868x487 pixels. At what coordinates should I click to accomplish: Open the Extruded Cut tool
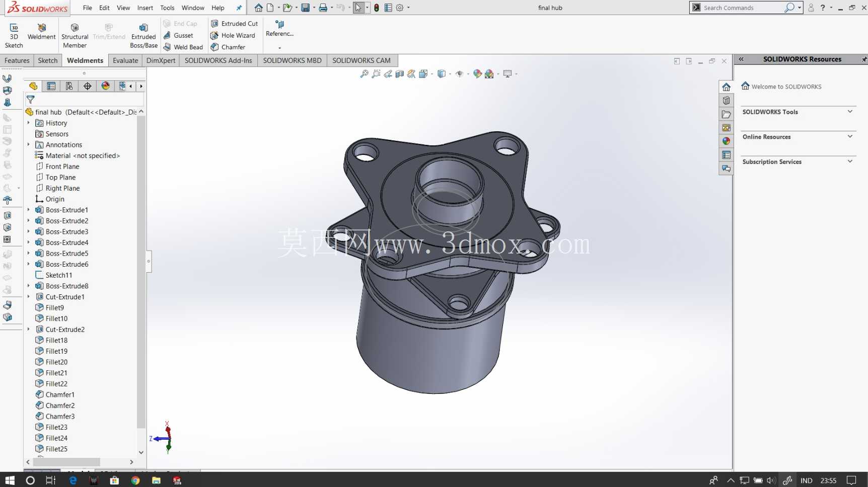pyautogui.click(x=234, y=24)
